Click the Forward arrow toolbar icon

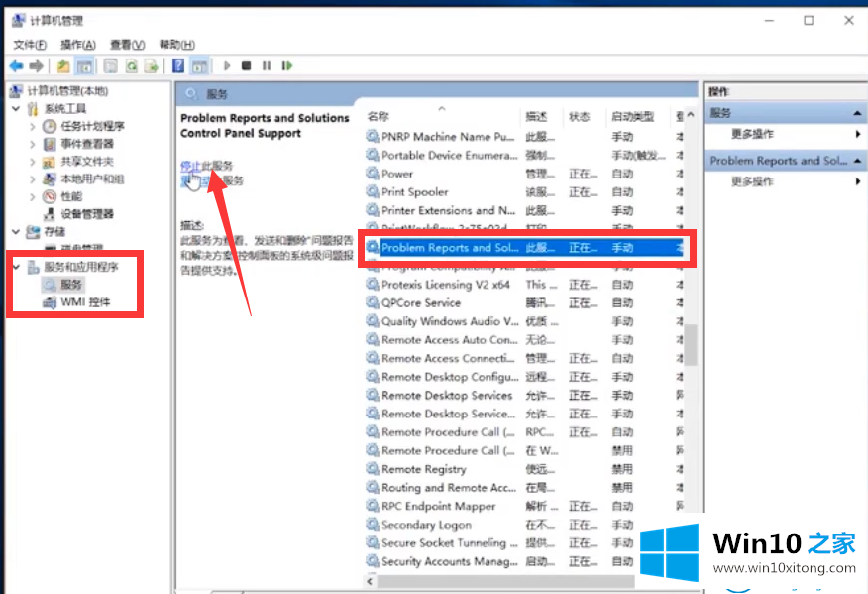click(x=36, y=66)
